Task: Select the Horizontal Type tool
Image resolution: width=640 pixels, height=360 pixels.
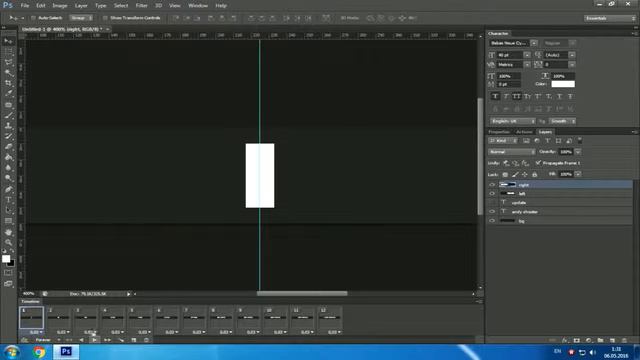Action: [8, 200]
